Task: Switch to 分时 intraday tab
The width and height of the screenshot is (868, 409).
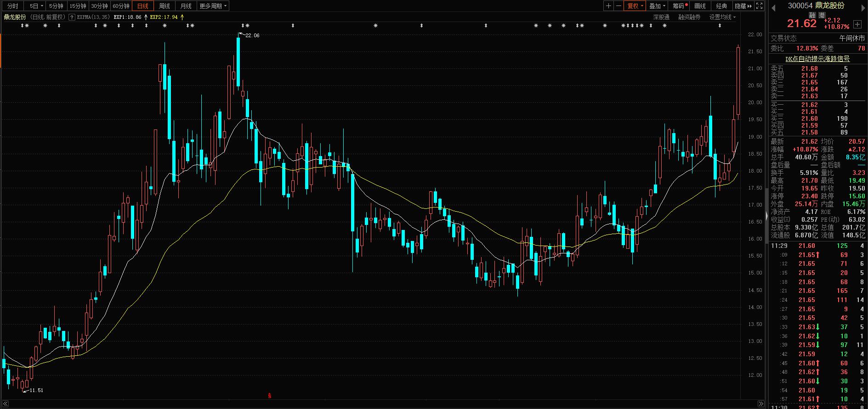Action: 13,6
